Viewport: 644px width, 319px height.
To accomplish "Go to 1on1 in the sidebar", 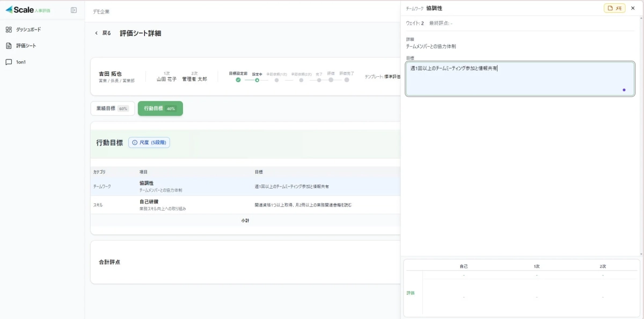I will pos(20,62).
